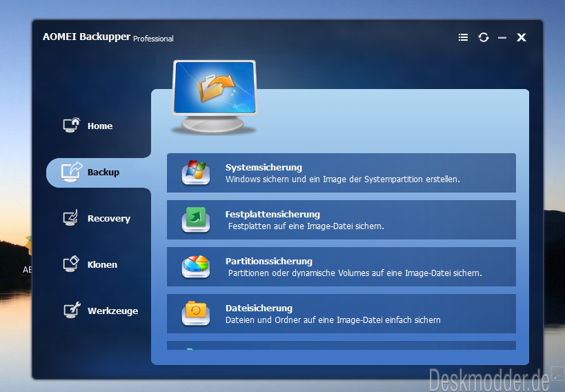The width and height of the screenshot is (565, 392).
Task: Click the Recovery icon in sidebar
Action: click(70, 217)
